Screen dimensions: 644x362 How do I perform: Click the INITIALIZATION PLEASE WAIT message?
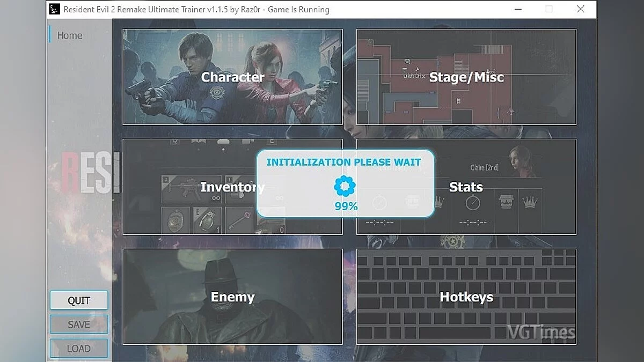click(344, 162)
